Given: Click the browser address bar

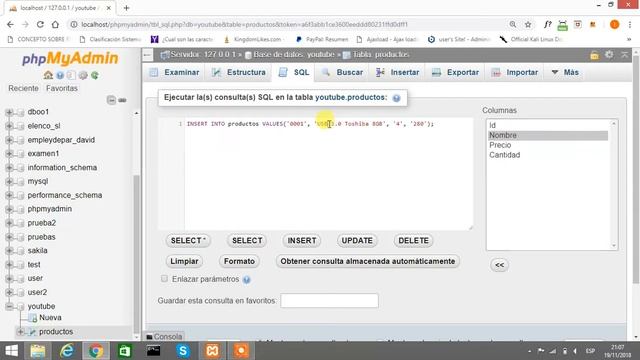Looking at the screenshot, I should coord(286,24).
